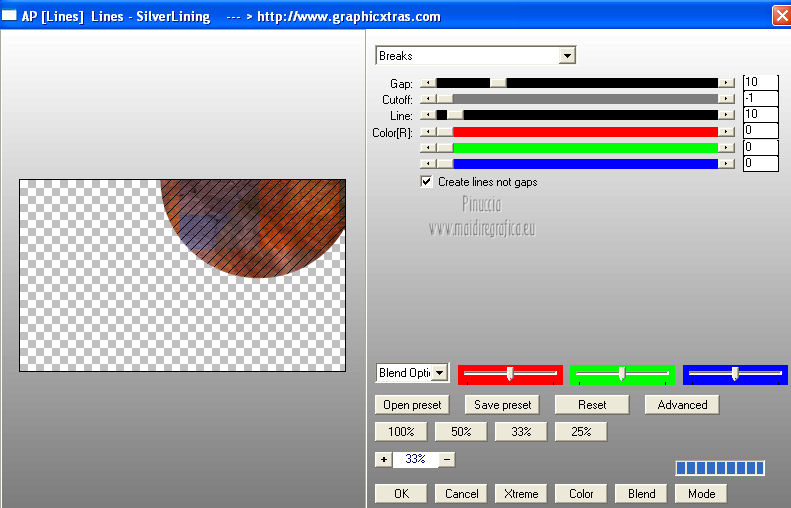
Task: Click the Line slider left arrow
Action: [x=428, y=116]
